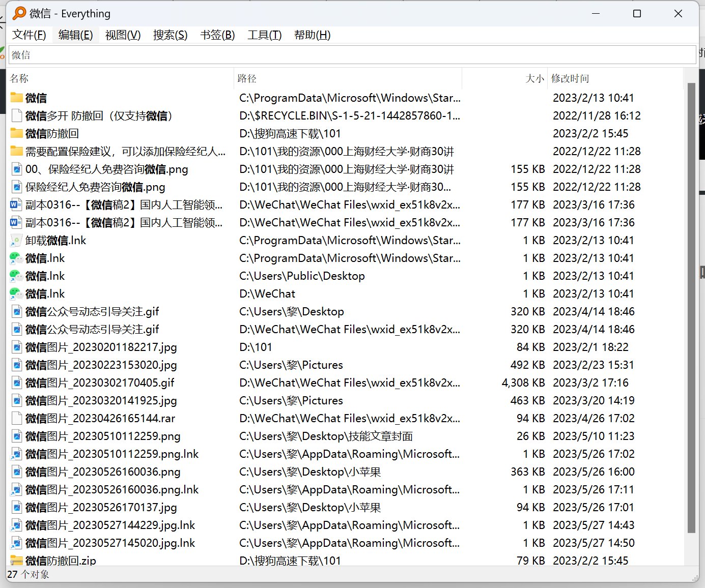705x588 pixels.
Task: Click zip archive icon of 微信防撤回.zip
Action: (17, 561)
